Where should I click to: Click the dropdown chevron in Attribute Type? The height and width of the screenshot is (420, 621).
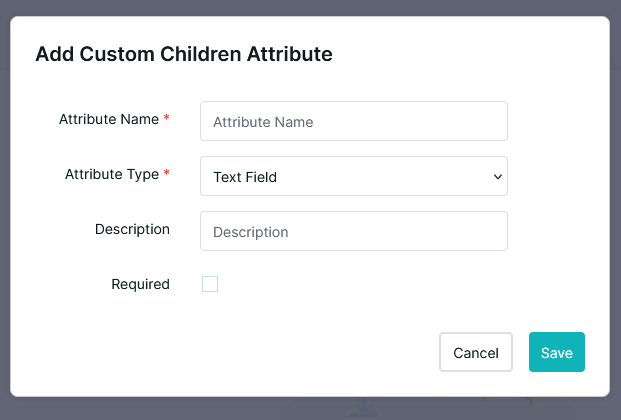(497, 177)
